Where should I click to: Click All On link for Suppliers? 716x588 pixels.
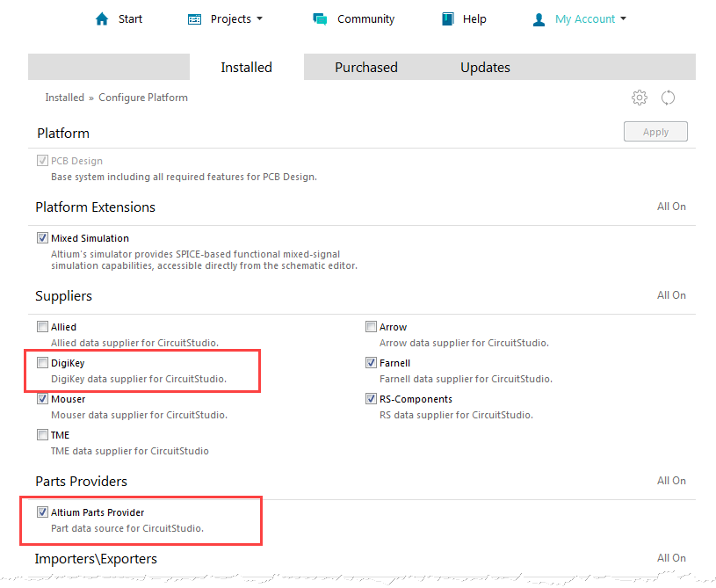point(671,295)
